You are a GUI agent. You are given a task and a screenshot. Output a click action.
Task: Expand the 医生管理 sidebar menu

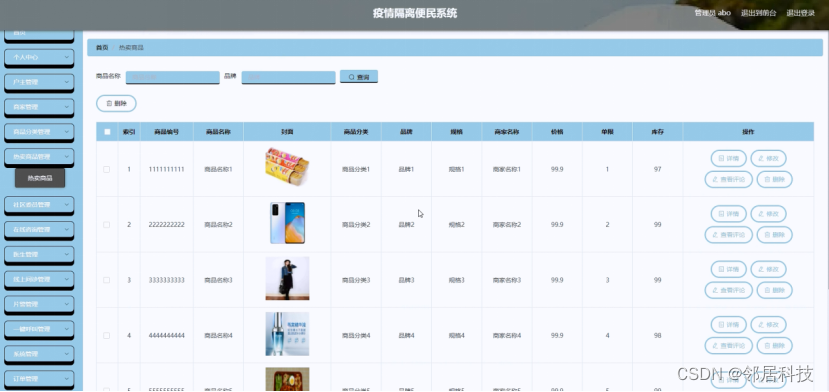(x=39, y=254)
